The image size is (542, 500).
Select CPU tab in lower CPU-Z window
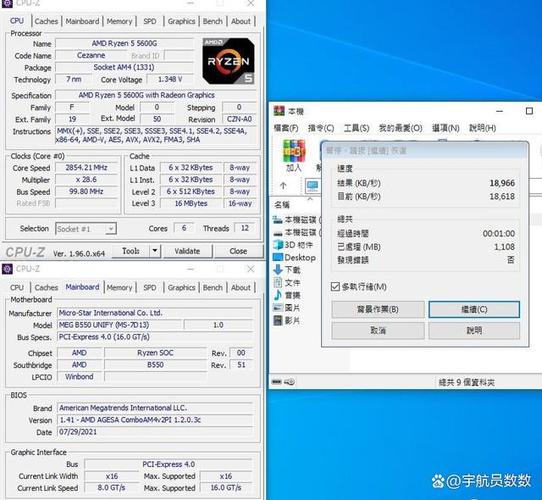point(17,288)
